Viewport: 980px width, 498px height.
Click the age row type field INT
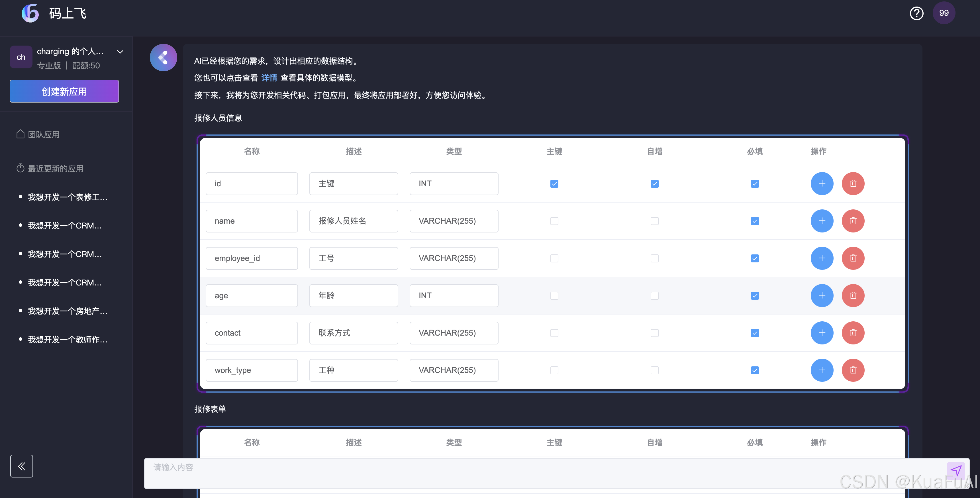(454, 296)
